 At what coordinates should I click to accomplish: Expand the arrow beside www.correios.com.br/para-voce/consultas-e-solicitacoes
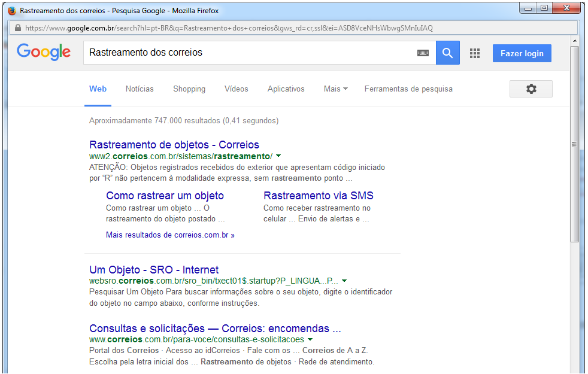pos(310,339)
